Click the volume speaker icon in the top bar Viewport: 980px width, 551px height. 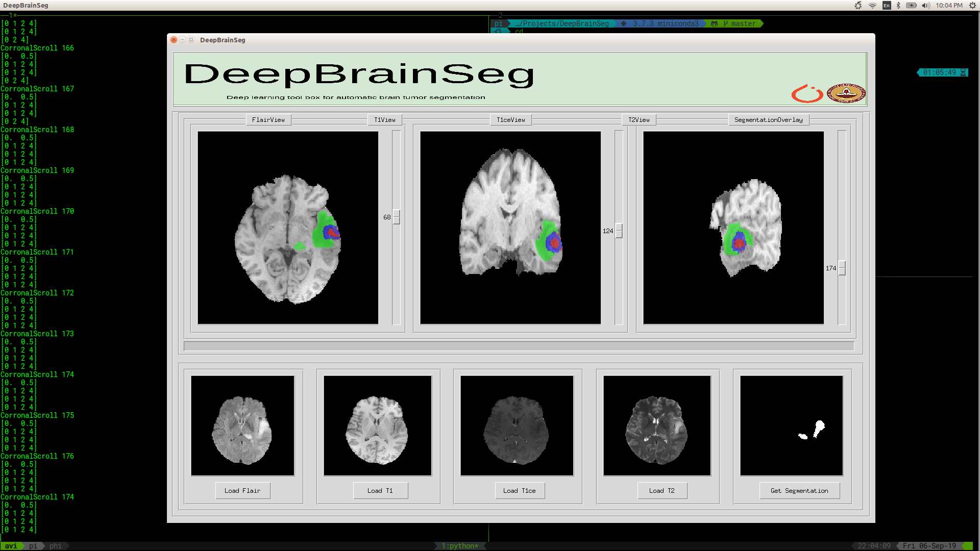click(x=925, y=6)
